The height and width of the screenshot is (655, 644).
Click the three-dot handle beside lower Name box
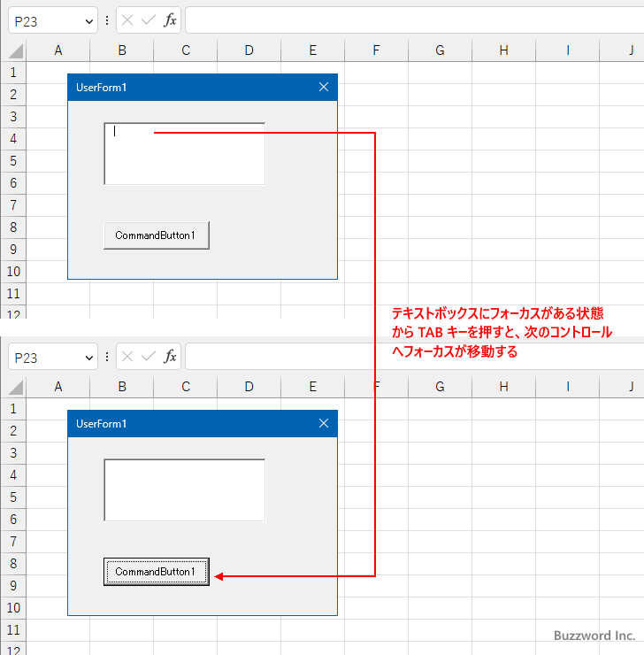tap(107, 357)
